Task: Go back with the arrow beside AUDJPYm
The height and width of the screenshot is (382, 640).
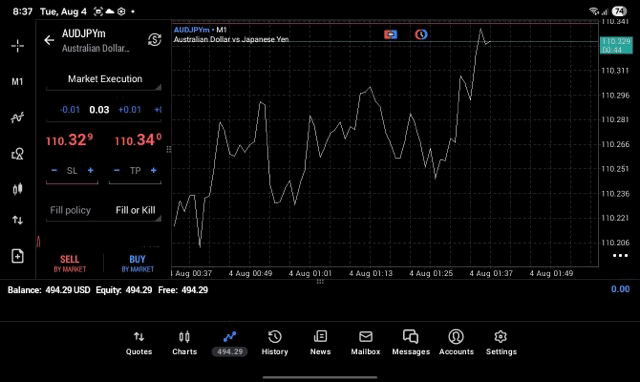Action: click(49, 40)
